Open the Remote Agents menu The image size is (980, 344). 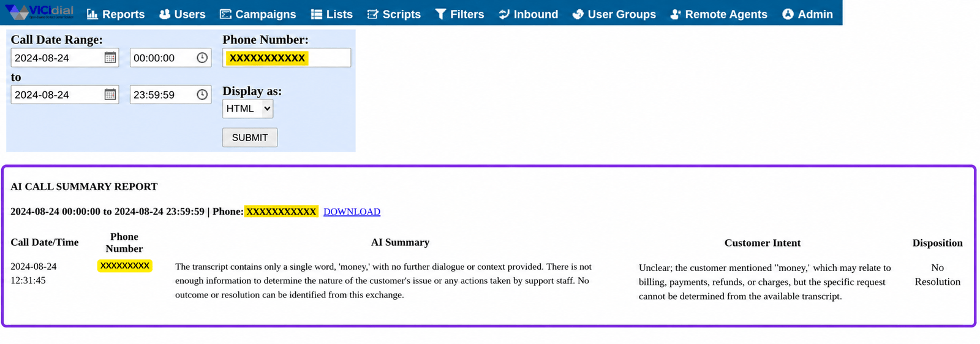[718, 14]
